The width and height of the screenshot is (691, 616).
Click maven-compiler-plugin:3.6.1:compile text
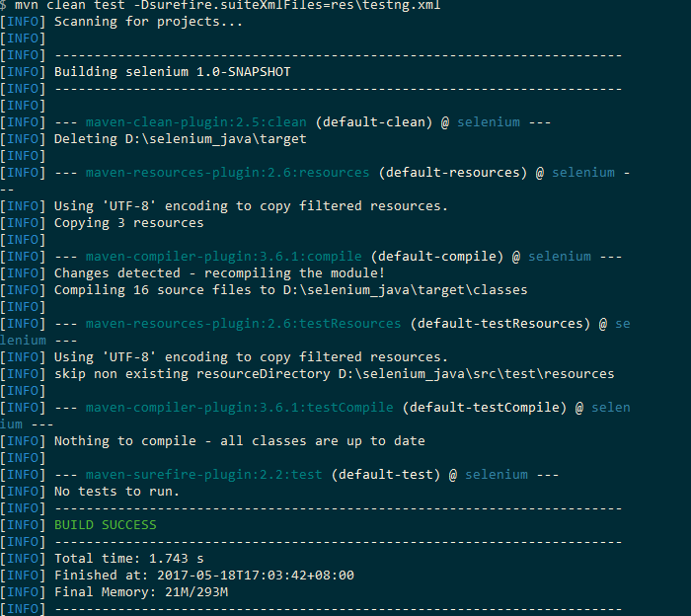(x=223, y=257)
